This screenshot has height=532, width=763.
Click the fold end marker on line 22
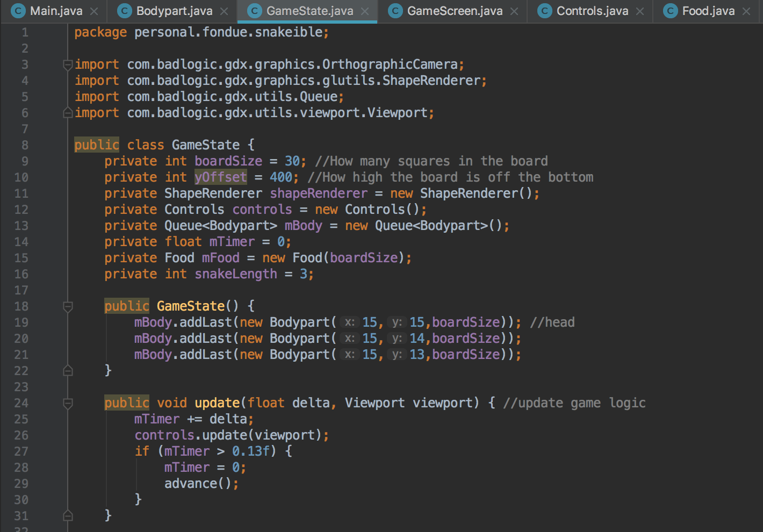click(68, 370)
